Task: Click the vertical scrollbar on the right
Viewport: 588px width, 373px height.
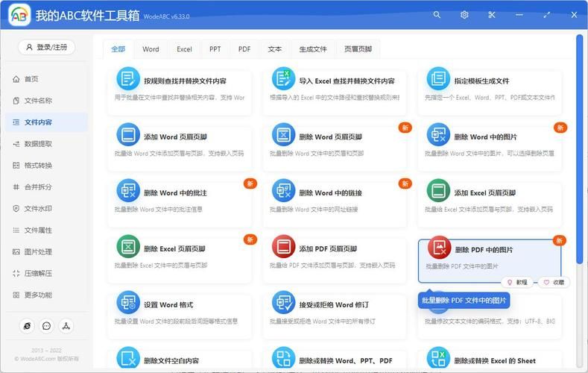Action: tap(579, 149)
